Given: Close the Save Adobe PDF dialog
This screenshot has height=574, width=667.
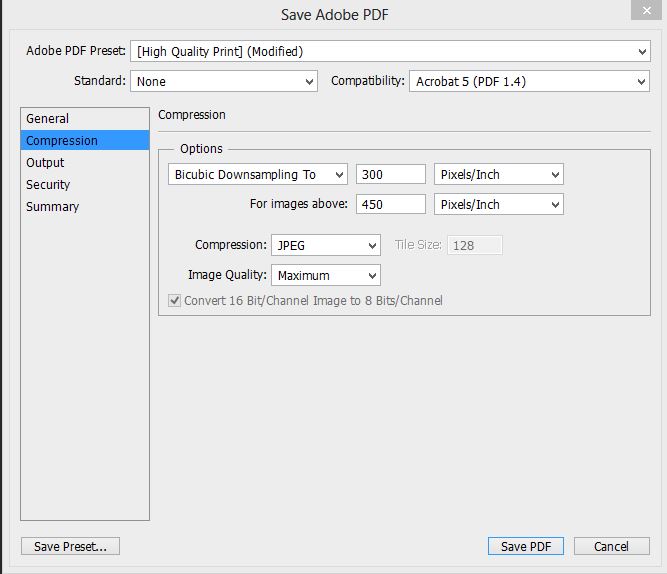Looking at the screenshot, I should (x=647, y=10).
